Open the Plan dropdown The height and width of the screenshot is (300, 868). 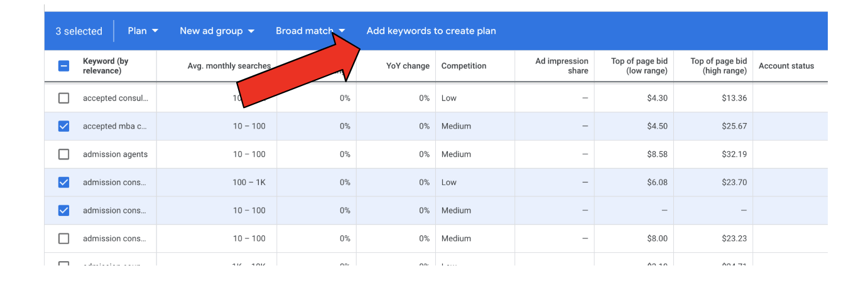click(143, 31)
